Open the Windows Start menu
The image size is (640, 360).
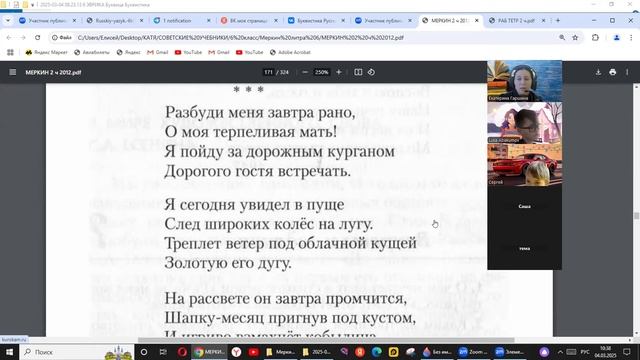pyautogui.click(x=9, y=352)
